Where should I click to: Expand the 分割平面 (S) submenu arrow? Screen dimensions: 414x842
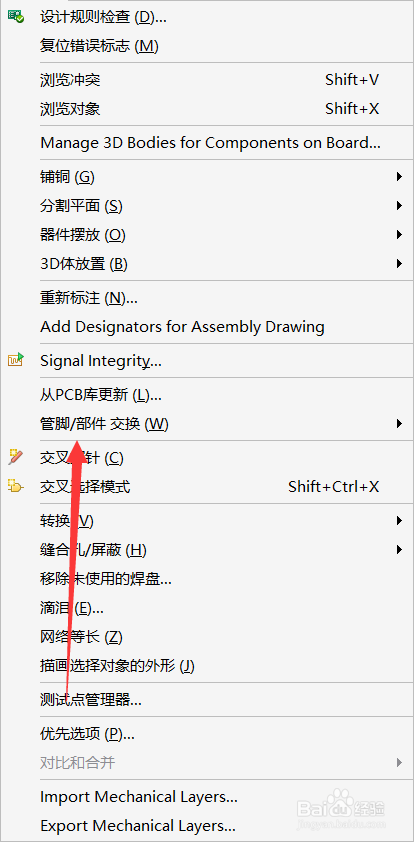(x=399, y=205)
